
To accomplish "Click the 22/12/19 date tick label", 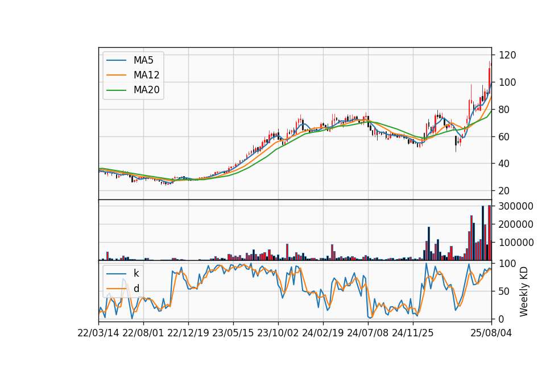I will coord(188,333).
